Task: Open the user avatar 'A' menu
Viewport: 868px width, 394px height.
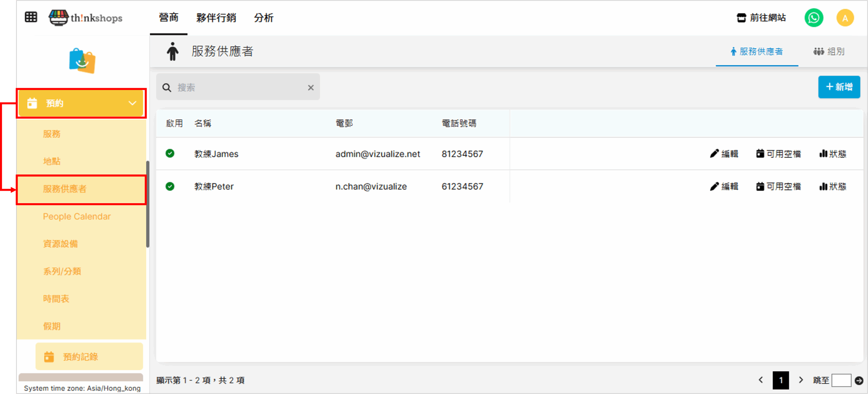Action: pyautogui.click(x=845, y=18)
